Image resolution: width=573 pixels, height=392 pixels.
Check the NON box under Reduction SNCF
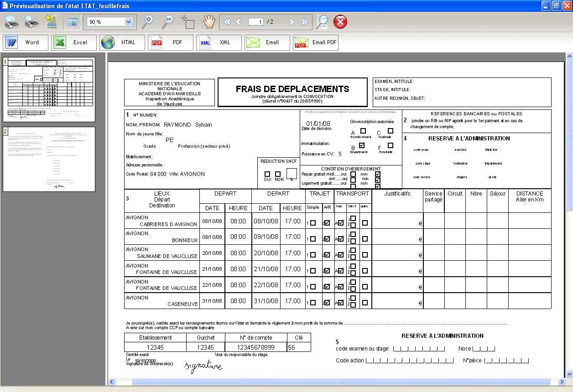click(x=278, y=174)
